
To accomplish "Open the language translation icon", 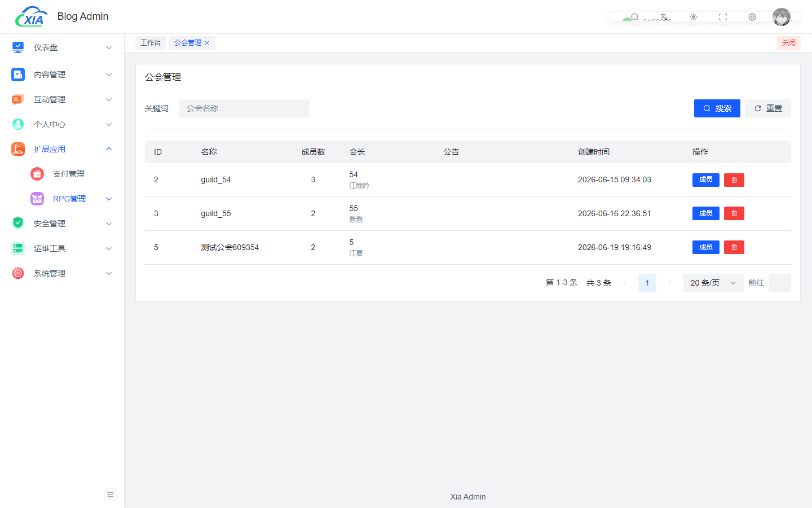I will click(664, 17).
